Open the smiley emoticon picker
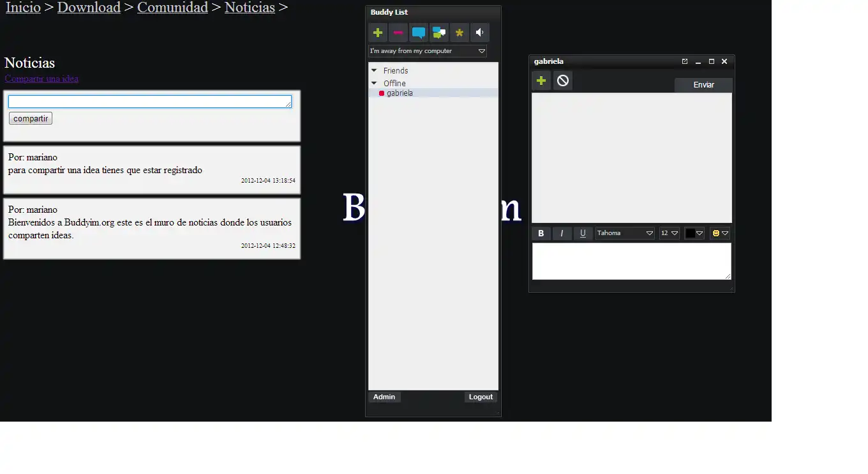This screenshot has width=868, height=474. tap(720, 234)
